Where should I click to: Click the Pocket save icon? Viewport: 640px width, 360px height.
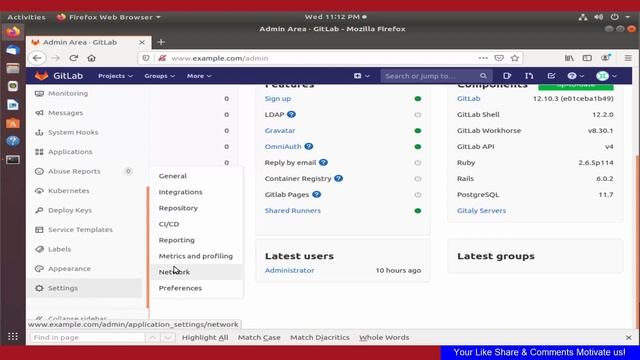click(499, 58)
